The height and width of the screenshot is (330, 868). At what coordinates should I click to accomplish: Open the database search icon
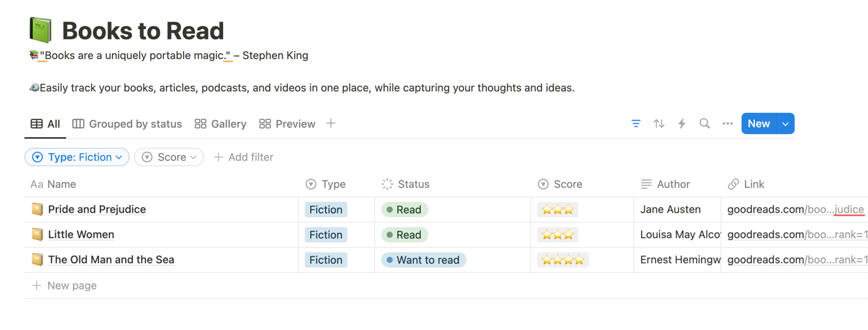(x=705, y=124)
